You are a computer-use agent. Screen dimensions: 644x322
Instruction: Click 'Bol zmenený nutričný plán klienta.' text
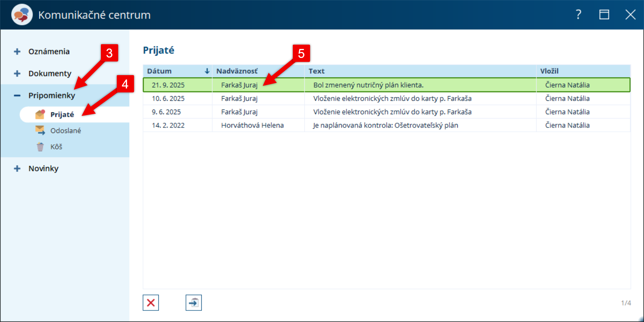point(368,85)
